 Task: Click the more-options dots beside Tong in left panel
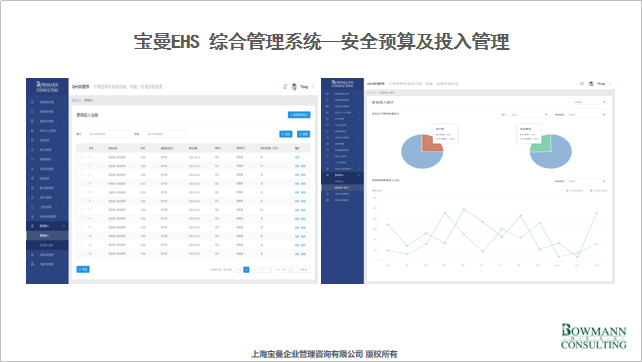tap(313, 87)
